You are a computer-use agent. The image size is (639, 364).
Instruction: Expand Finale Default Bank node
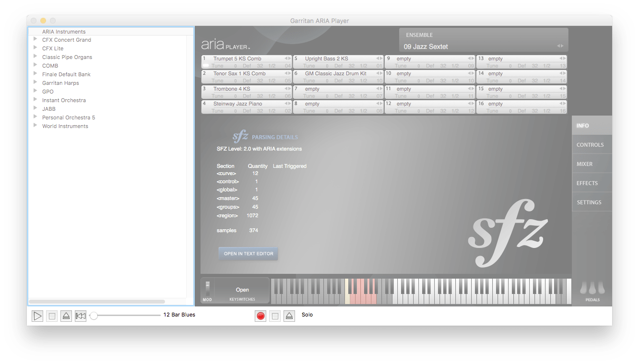pos(35,74)
